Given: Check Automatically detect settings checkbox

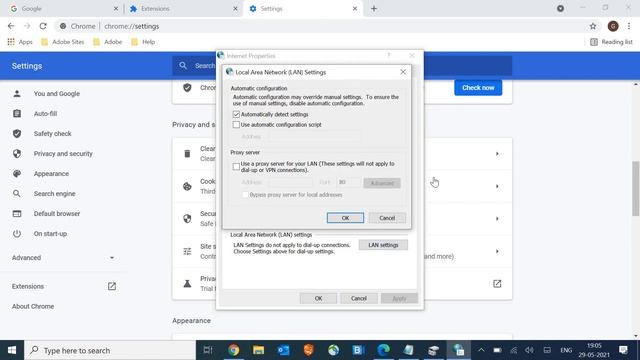Looking at the screenshot, I should pos(236,114).
